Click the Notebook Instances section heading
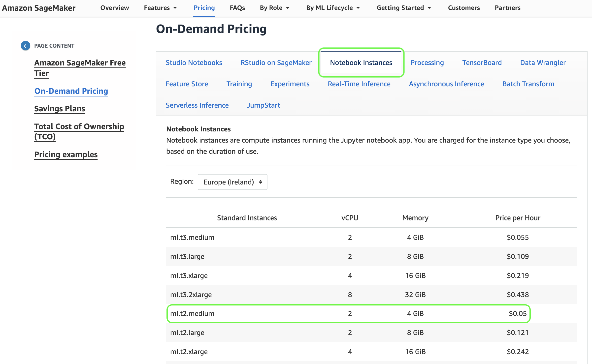592x364 pixels. (x=198, y=129)
